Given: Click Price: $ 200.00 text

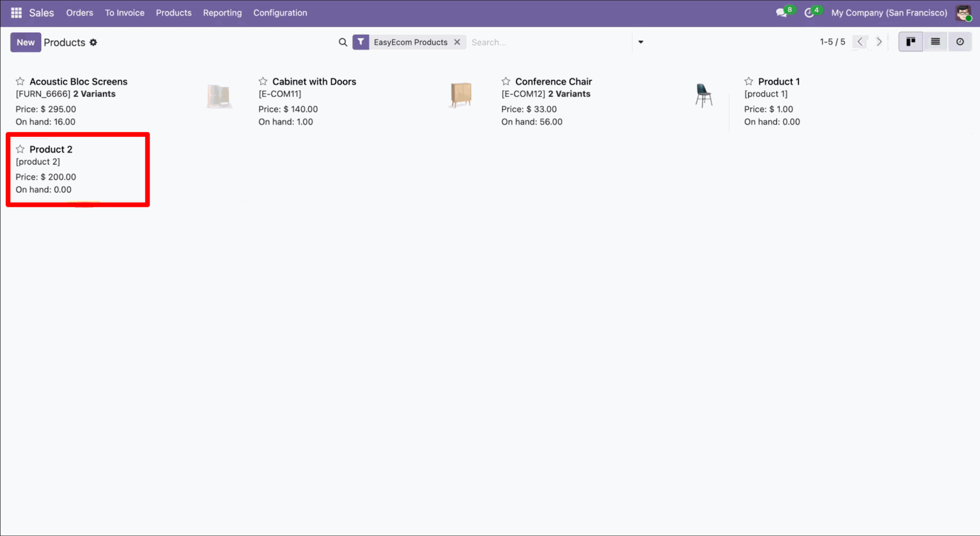Looking at the screenshot, I should tap(46, 177).
